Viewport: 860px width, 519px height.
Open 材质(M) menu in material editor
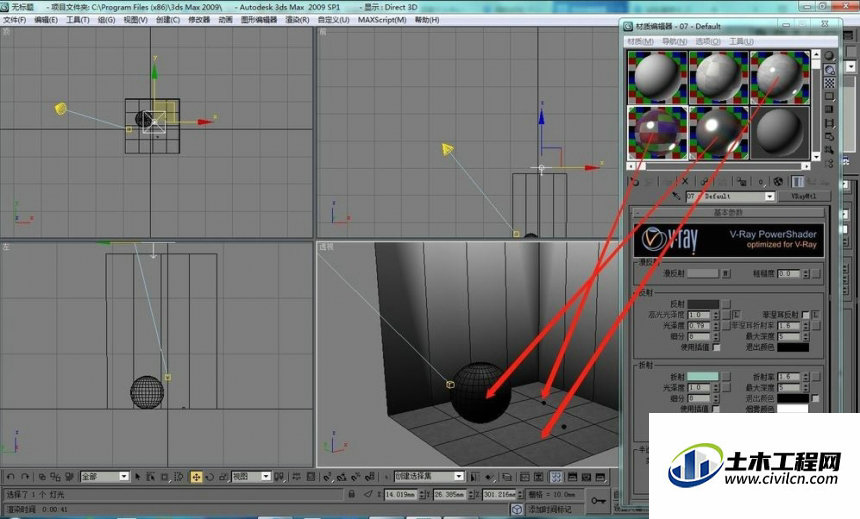pos(640,42)
